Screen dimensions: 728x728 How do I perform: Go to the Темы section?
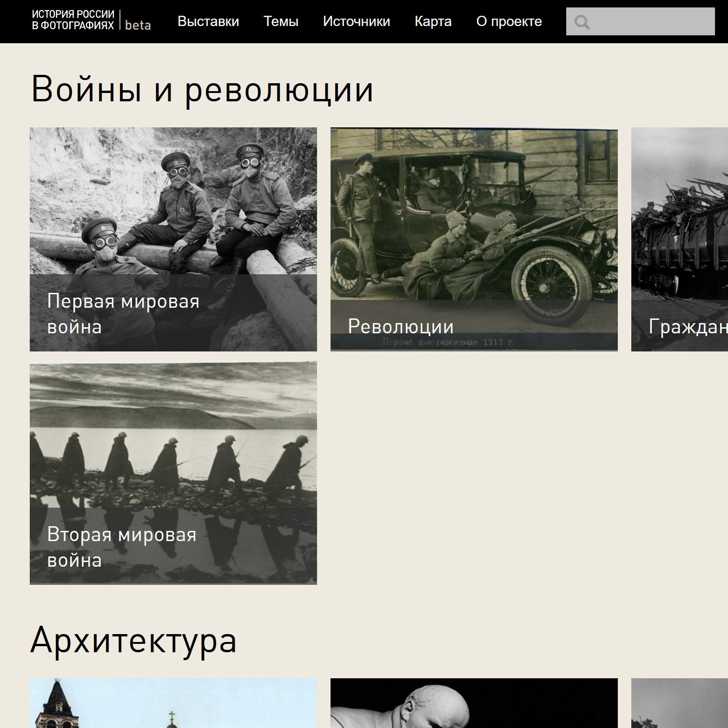click(x=281, y=21)
